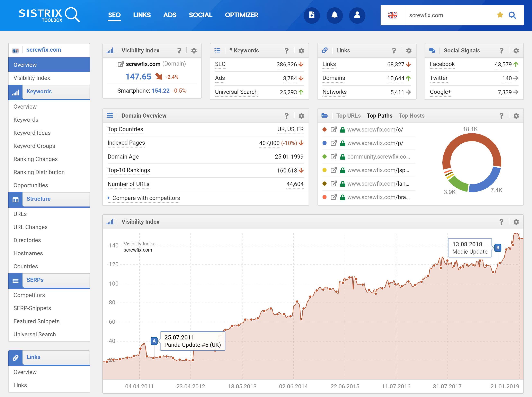Screen dimensions: 532x397
Task: Click Featured Snippets sidebar link
Action: (x=36, y=321)
